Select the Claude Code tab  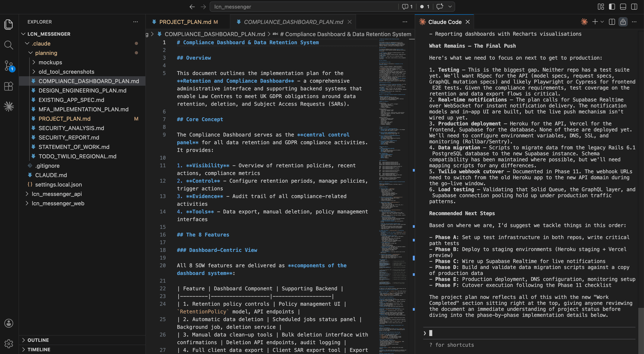pyautogui.click(x=444, y=22)
